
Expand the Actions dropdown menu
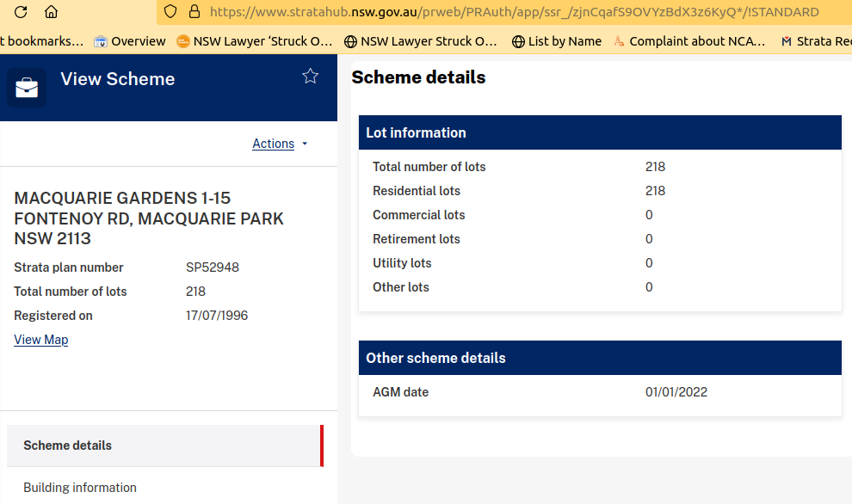click(x=273, y=144)
